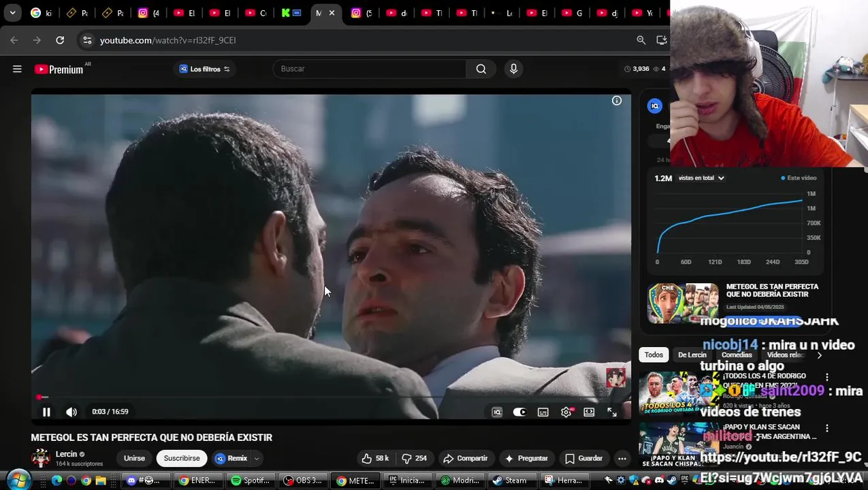Click the Suscribirse button
Image resolution: width=868 pixels, height=490 pixels.
pos(182,458)
